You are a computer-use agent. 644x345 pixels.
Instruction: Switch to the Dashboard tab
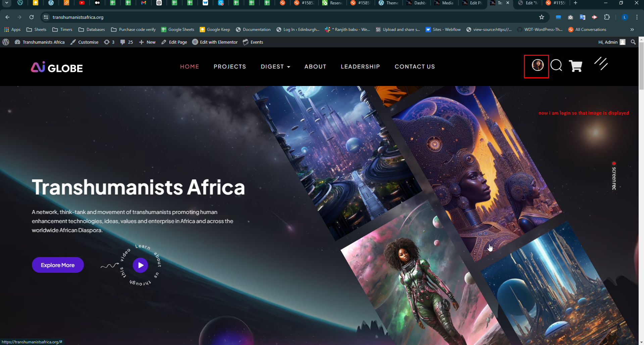tap(416, 3)
